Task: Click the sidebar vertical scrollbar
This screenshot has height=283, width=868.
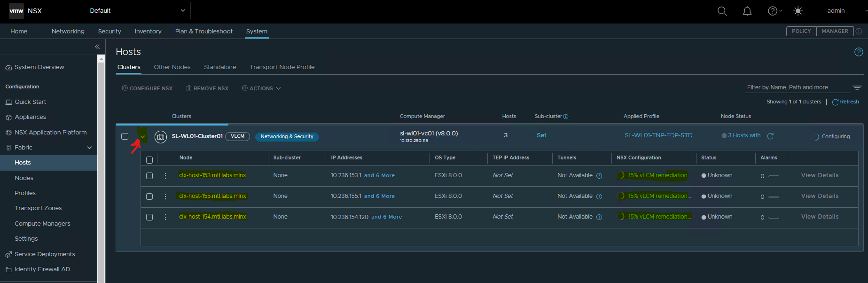Action: pyautogui.click(x=101, y=169)
